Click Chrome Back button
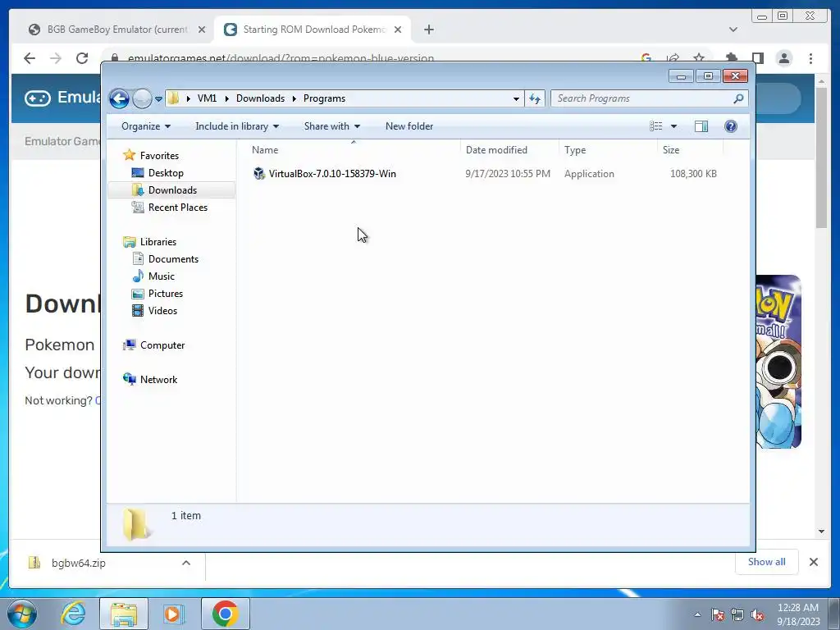 point(30,58)
